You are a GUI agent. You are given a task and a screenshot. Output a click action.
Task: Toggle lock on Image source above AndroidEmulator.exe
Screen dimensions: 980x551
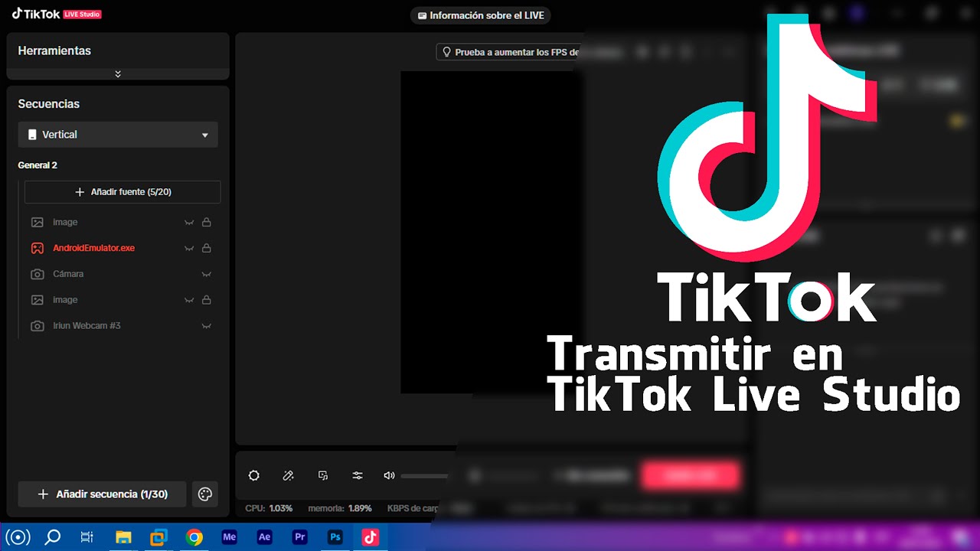(x=206, y=223)
